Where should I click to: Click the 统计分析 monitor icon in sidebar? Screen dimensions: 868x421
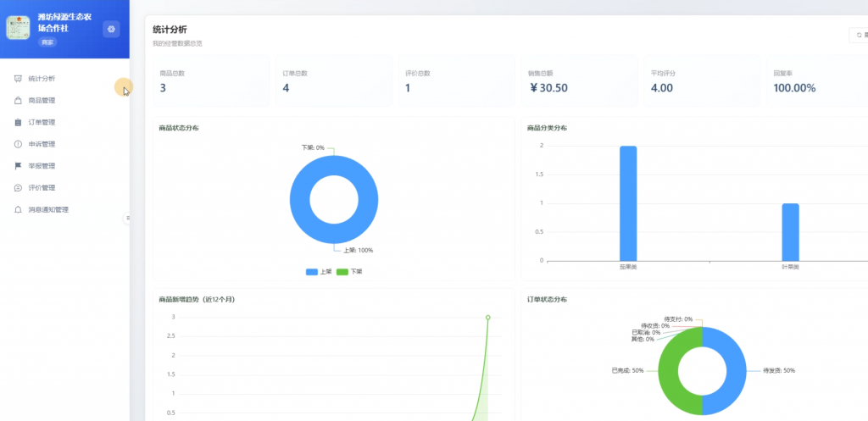[x=18, y=79]
